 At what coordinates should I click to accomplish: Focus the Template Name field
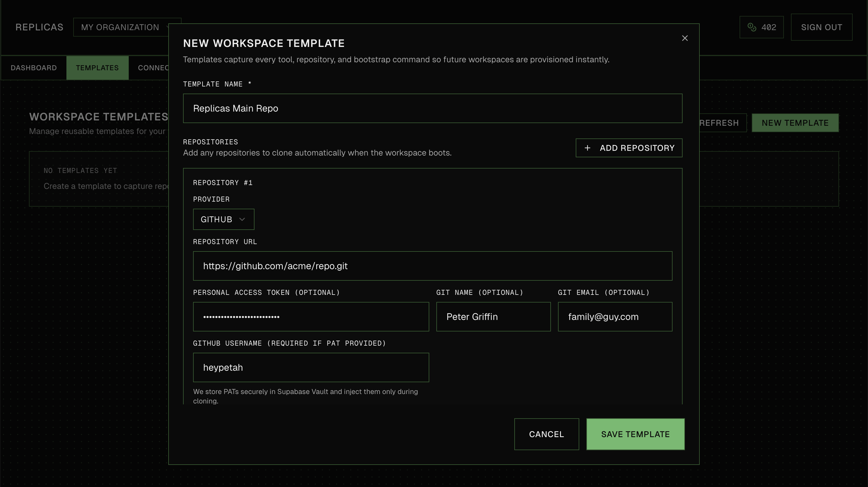click(432, 108)
